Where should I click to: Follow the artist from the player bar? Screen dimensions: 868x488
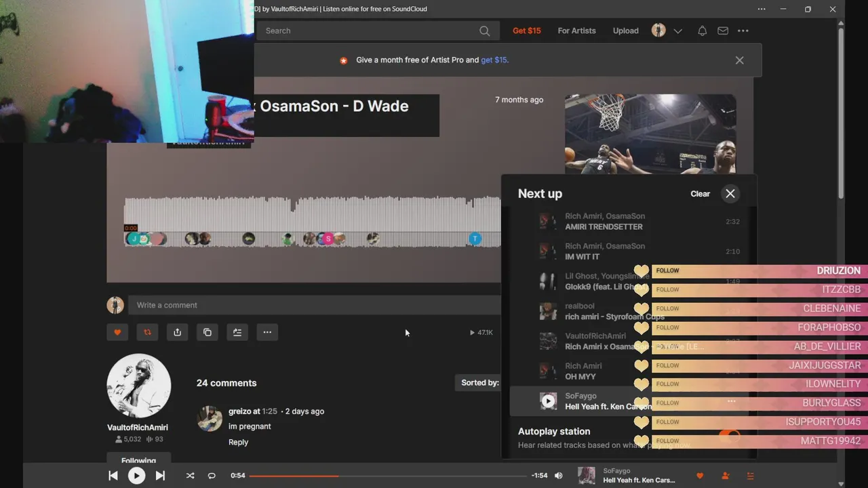(x=725, y=476)
